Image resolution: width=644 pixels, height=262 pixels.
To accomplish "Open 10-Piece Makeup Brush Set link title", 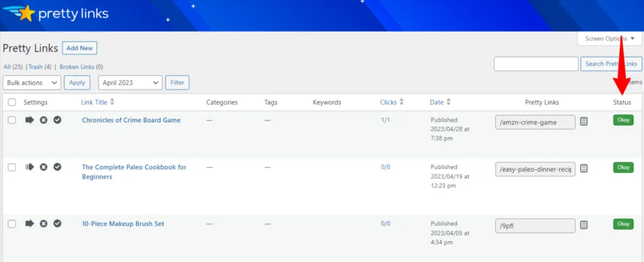I will click(x=123, y=224).
